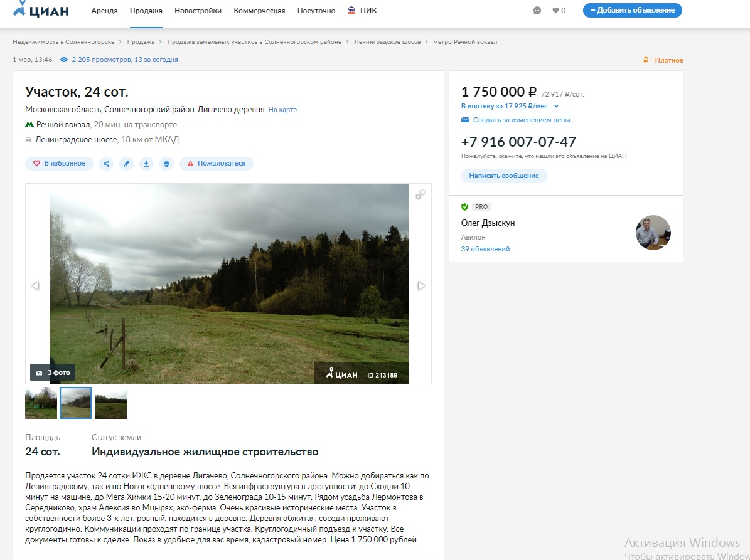Click the eye views counter icon
The height and width of the screenshot is (560, 750).
pyautogui.click(x=64, y=60)
